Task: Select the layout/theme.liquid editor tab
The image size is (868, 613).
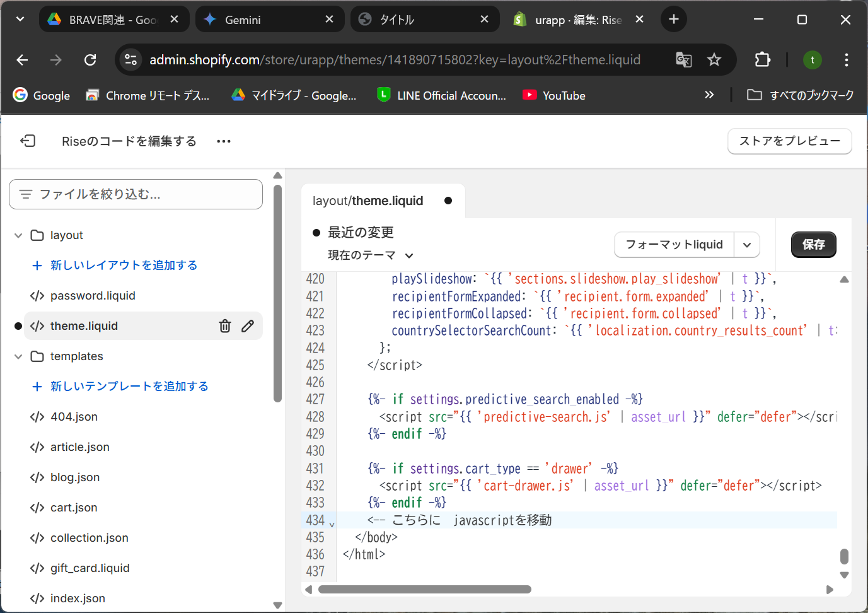Action: 368,201
